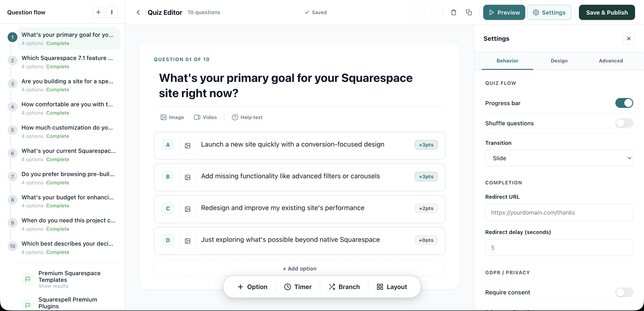Click the +3pts badge on option A
Viewport: 644px width, 311px height.
coord(426,145)
